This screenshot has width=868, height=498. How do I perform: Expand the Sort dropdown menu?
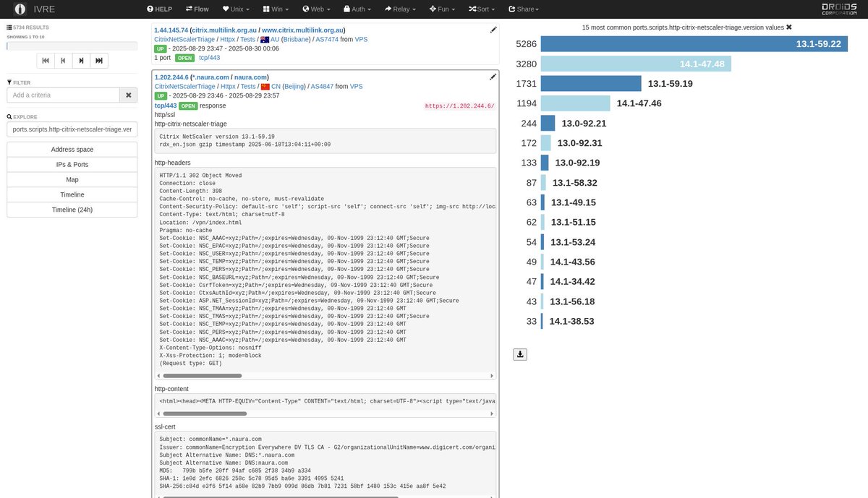[x=482, y=9]
